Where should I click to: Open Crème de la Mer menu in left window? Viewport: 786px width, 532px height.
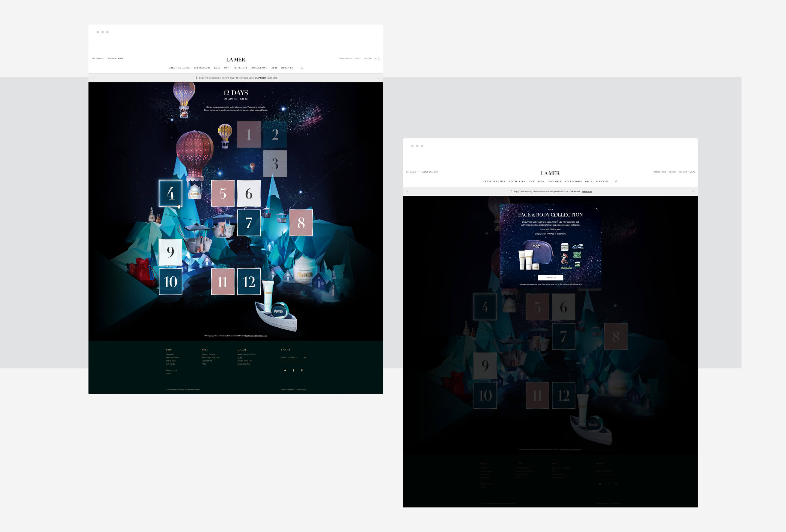pyautogui.click(x=180, y=68)
